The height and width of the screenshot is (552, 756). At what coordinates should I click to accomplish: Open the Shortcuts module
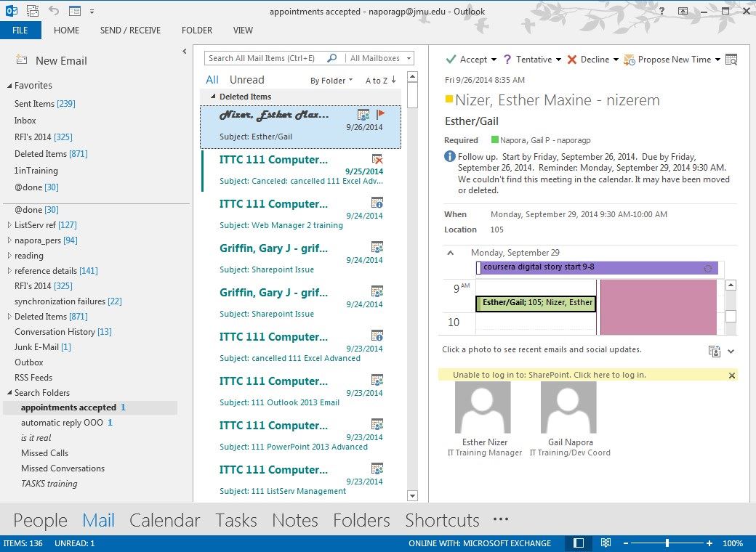pyautogui.click(x=442, y=520)
